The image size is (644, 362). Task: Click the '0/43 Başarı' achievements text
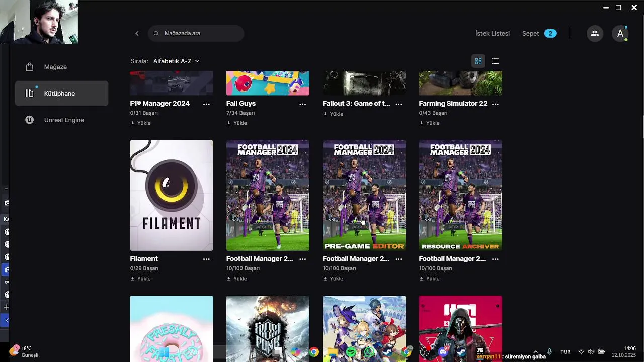tap(433, 113)
